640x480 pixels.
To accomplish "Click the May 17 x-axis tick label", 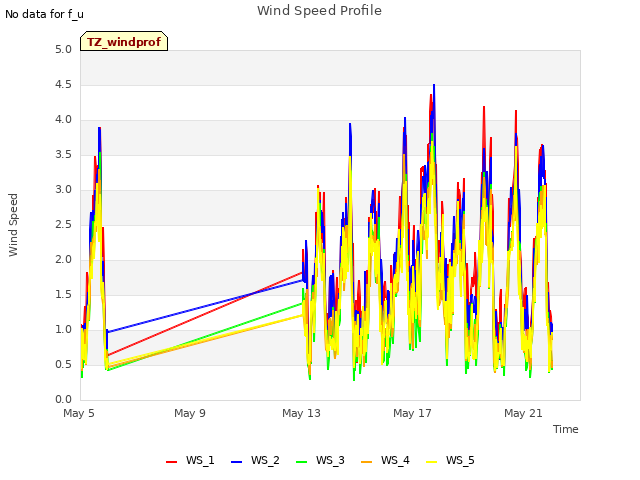I will point(412,413).
